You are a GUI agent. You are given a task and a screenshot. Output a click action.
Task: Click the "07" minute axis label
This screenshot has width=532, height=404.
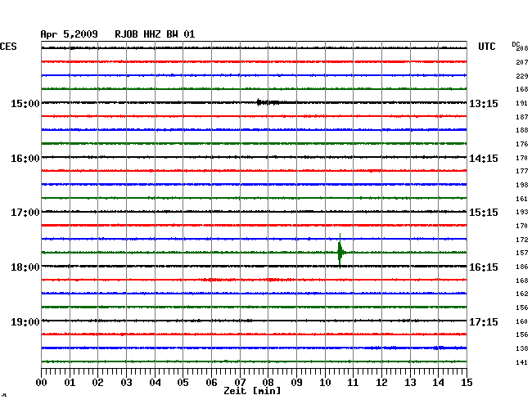pyautogui.click(x=240, y=382)
